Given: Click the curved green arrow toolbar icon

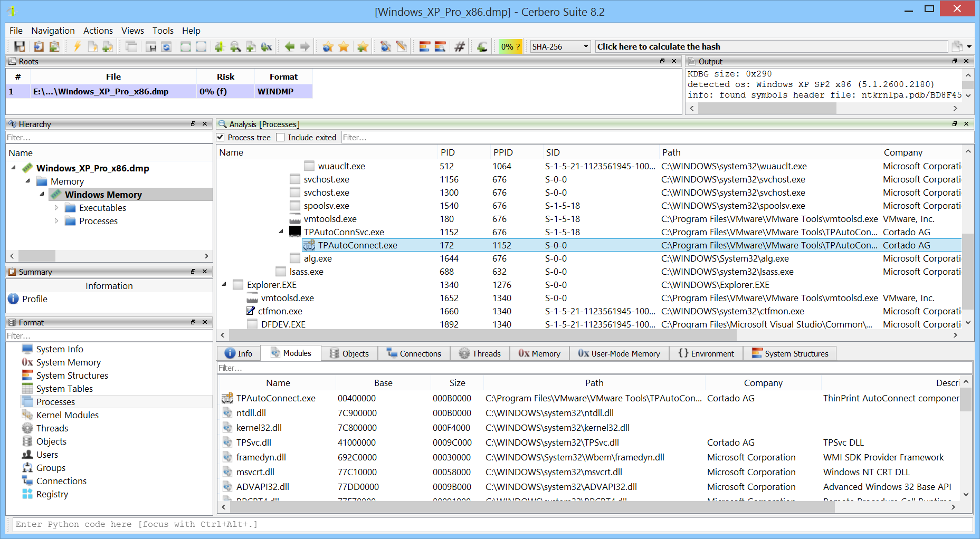Looking at the screenshot, I should click(482, 46).
